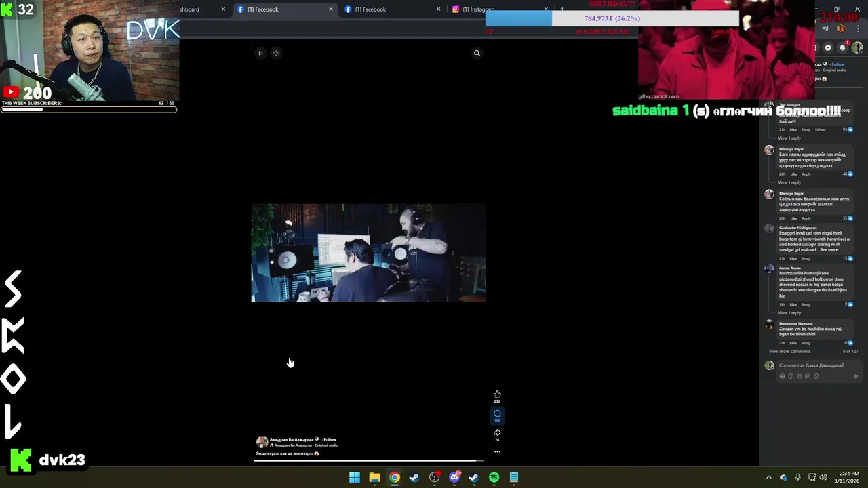The height and width of the screenshot is (488, 868).
Task: Like the 20h comment with 48 reactions
Action: [793, 174]
